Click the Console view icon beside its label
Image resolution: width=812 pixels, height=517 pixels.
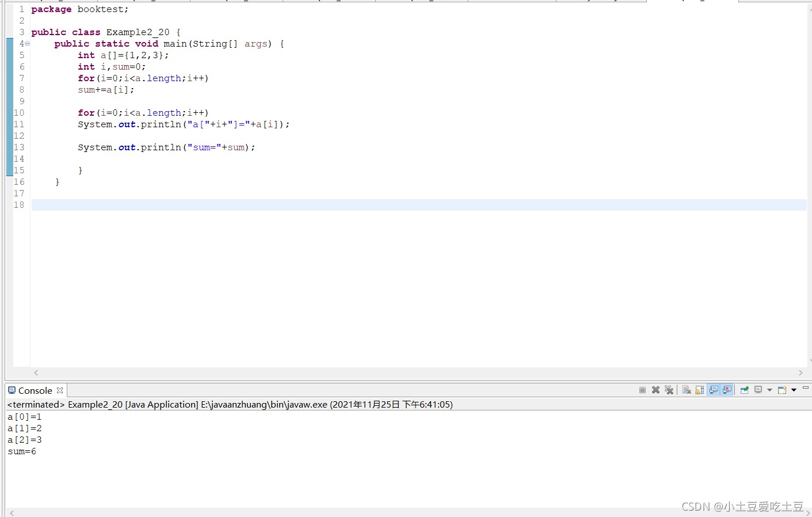tap(12, 390)
